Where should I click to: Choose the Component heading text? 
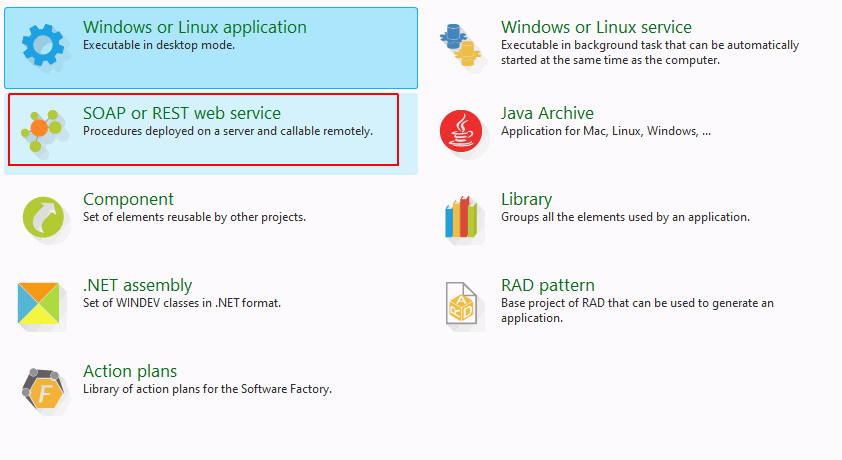[128, 199]
